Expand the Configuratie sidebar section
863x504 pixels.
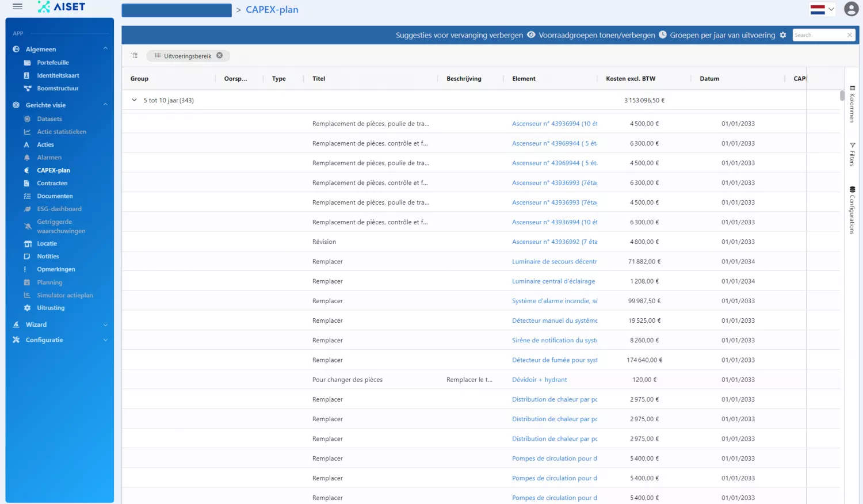[105, 340]
